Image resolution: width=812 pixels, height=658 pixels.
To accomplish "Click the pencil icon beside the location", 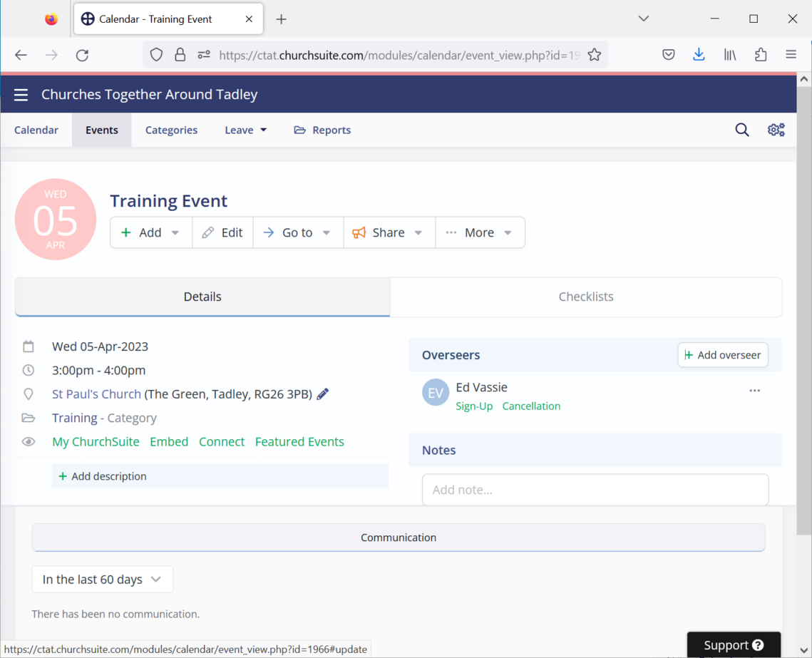I will [323, 394].
